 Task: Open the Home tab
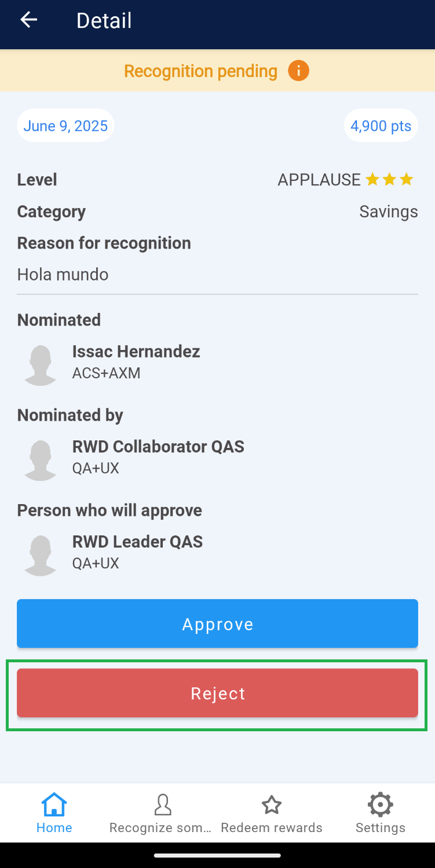[x=54, y=813]
